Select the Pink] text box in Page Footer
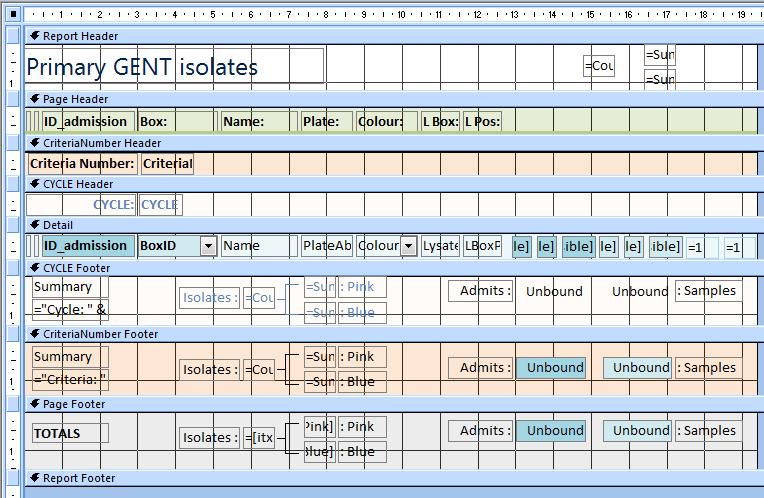 (x=320, y=426)
